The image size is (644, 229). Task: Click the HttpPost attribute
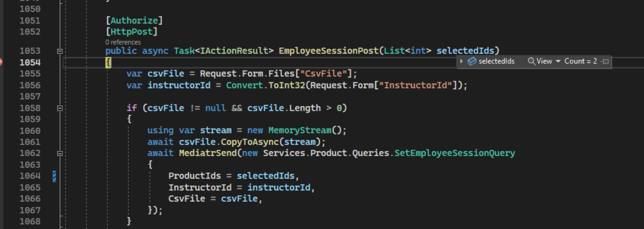(x=131, y=32)
